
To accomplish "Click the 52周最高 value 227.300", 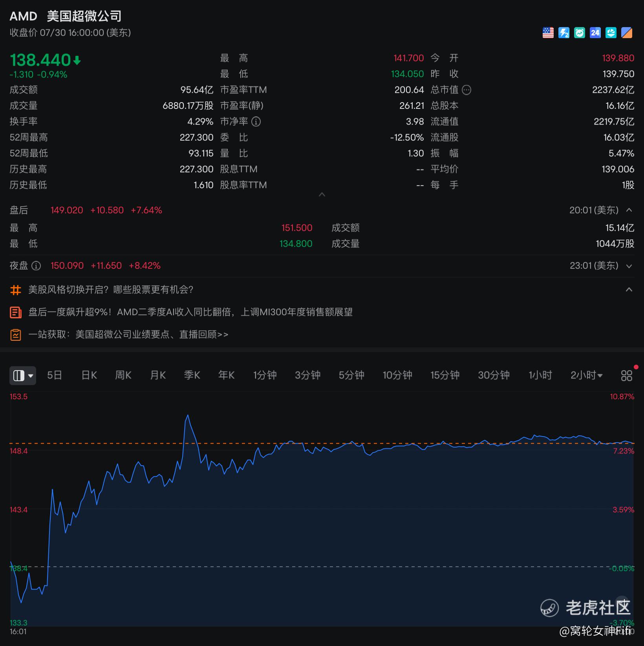I will [x=197, y=138].
